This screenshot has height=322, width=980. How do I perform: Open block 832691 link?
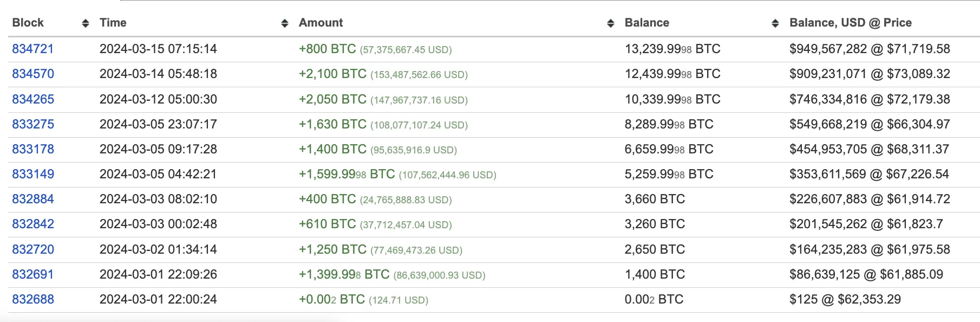pos(33,274)
